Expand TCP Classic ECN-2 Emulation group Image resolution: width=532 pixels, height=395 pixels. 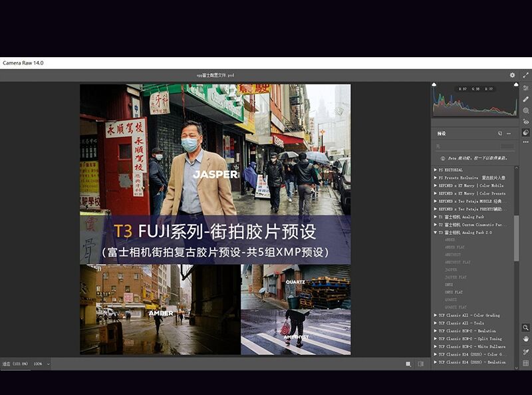[x=436, y=331]
